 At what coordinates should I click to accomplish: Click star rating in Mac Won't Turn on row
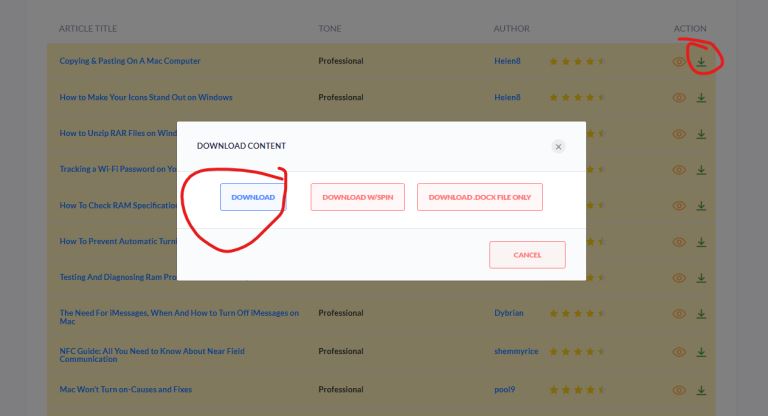point(576,390)
